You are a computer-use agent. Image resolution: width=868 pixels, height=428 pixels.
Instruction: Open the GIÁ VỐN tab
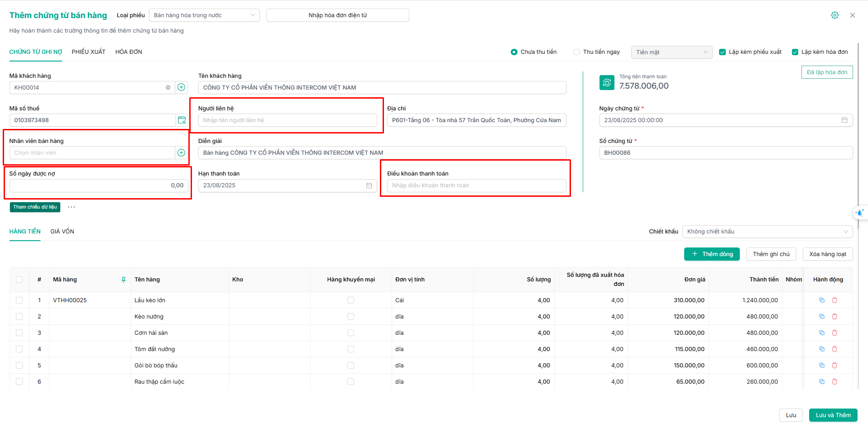tap(62, 232)
